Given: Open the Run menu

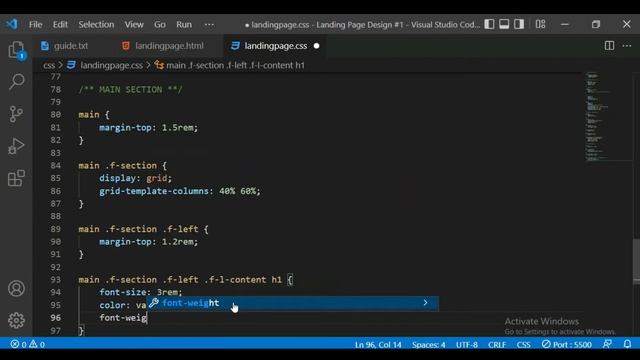Looking at the screenshot, I should coord(184,24).
